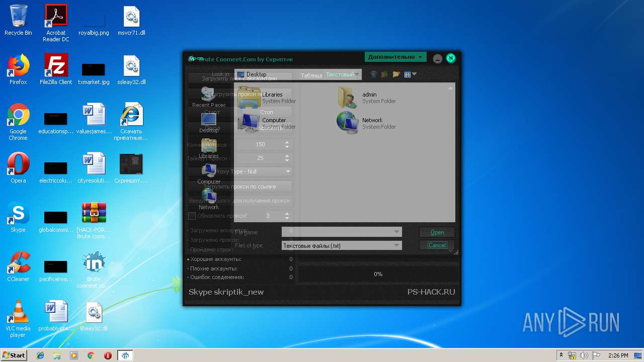Click the volume tray icon
This screenshot has width=644, height=362.
pyautogui.click(x=584, y=355)
